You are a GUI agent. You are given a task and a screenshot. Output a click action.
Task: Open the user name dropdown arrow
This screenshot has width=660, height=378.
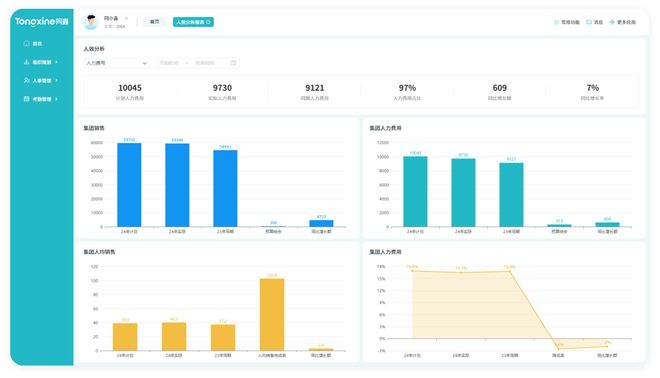point(126,19)
